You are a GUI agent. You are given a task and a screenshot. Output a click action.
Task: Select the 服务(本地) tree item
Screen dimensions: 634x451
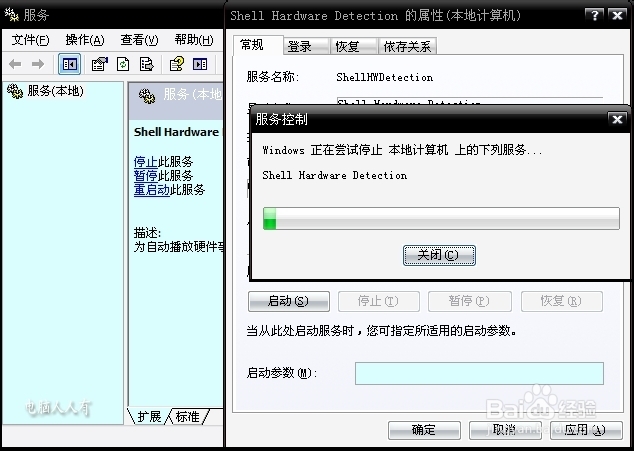click(x=55, y=91)
